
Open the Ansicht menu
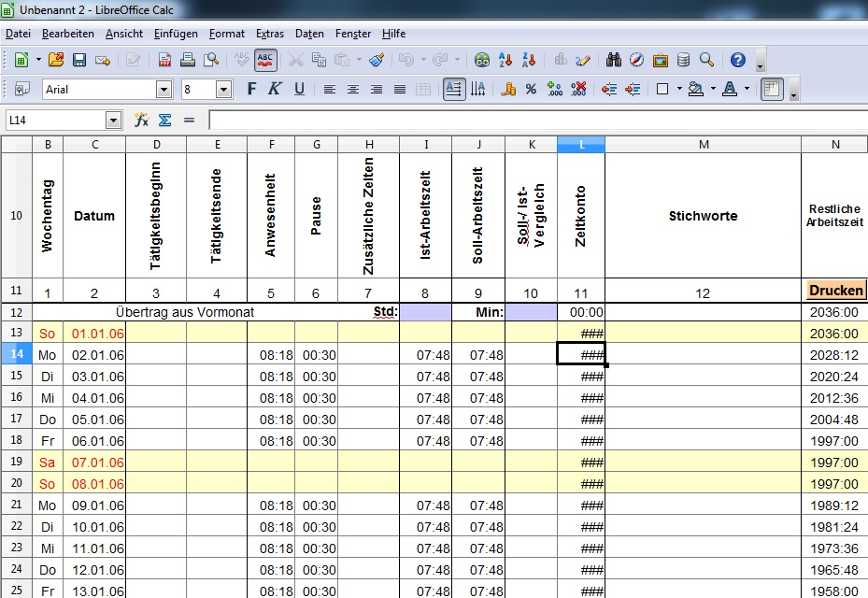(124, 34)
